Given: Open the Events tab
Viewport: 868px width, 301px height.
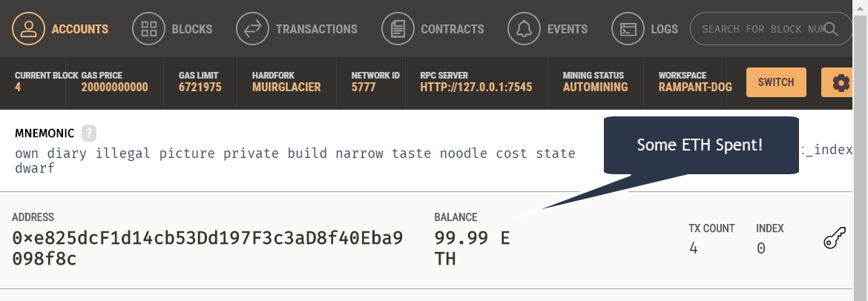Looking at the screenshot, I should point(568,29).
